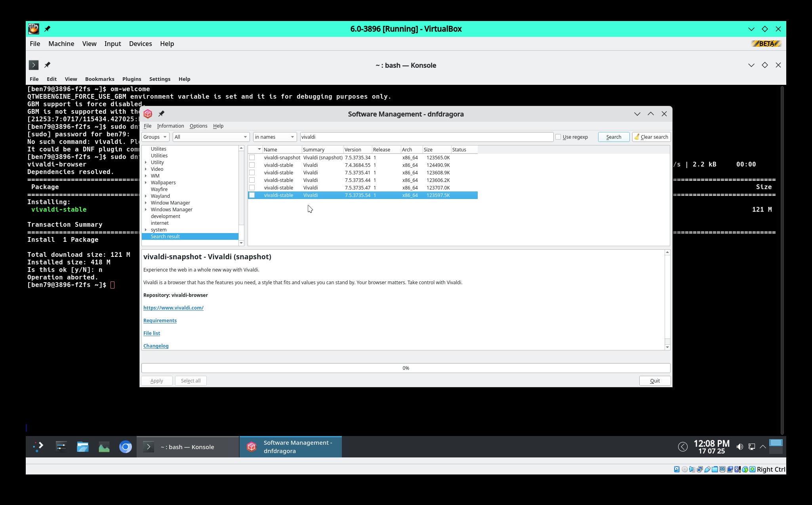Click the pin icon in VirtualBox title bar
The image size is (812, 505).
pyautogui.click(x=47, y=29)
